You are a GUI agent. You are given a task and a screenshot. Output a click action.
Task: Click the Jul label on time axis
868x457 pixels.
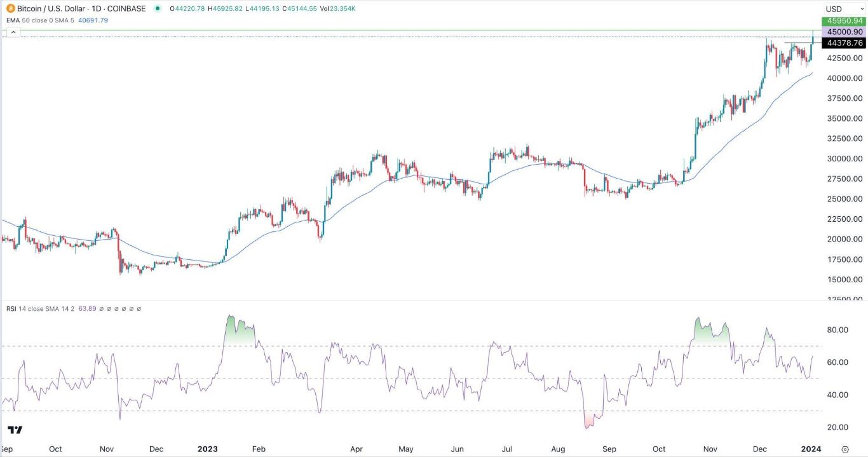[x=507, y=449]
